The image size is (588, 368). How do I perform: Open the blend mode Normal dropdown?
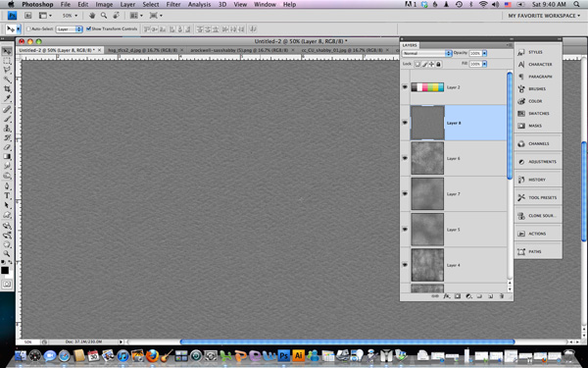point(426,53)
